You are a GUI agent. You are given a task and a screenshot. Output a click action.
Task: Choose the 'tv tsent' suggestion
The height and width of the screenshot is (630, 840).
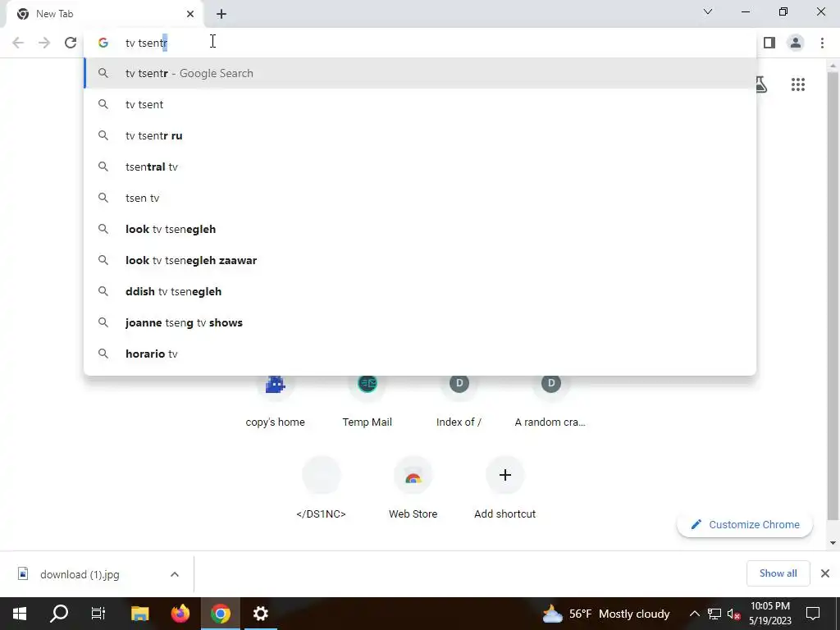[x=420, y=104]
